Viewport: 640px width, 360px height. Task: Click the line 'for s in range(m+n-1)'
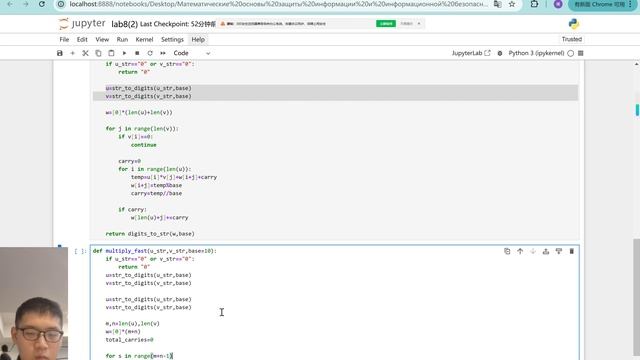pyautogui.click(x=139, y=356)
